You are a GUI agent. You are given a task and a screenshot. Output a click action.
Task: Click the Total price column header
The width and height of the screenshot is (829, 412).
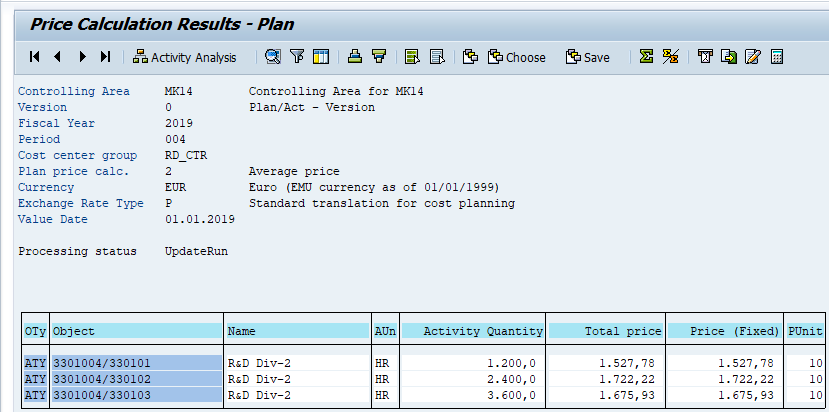click(x=606, y=331)
